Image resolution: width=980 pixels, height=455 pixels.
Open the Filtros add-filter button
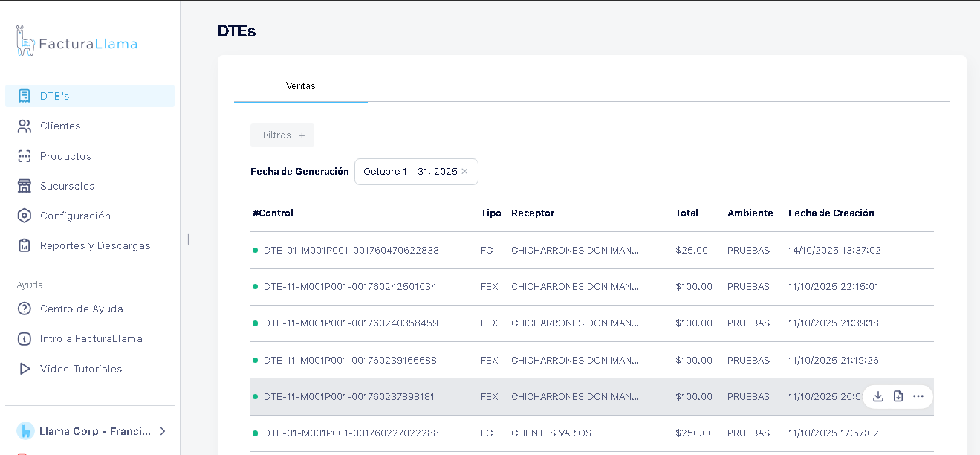282,135
